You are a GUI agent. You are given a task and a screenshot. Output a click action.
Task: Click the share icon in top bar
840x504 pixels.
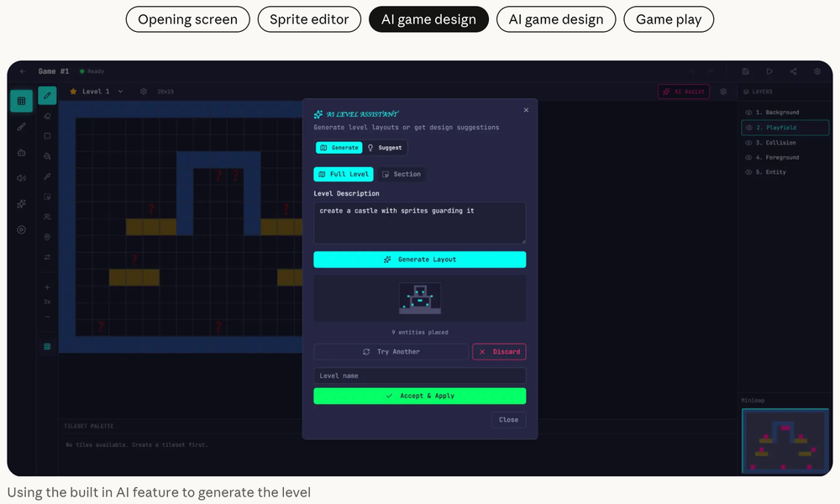pos(794,72)
